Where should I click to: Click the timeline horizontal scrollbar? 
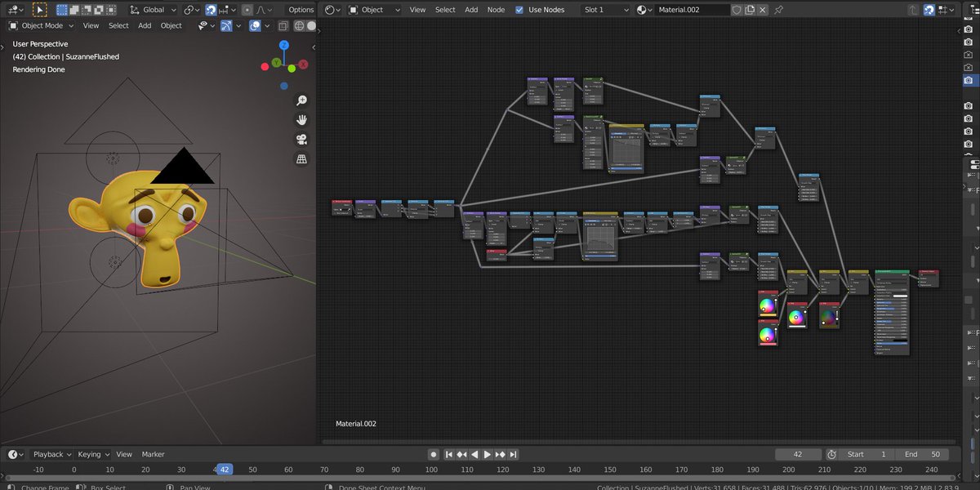479,479
